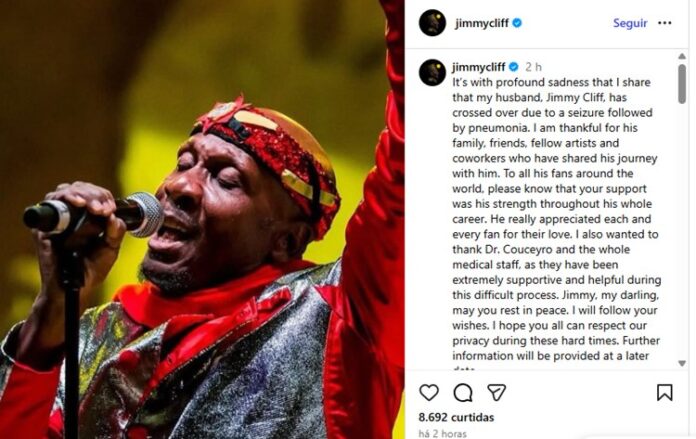This screenshot has height=439, width=696.
Task: Click the jimmycliff username above the caption
Action: (x=478, y=67)
